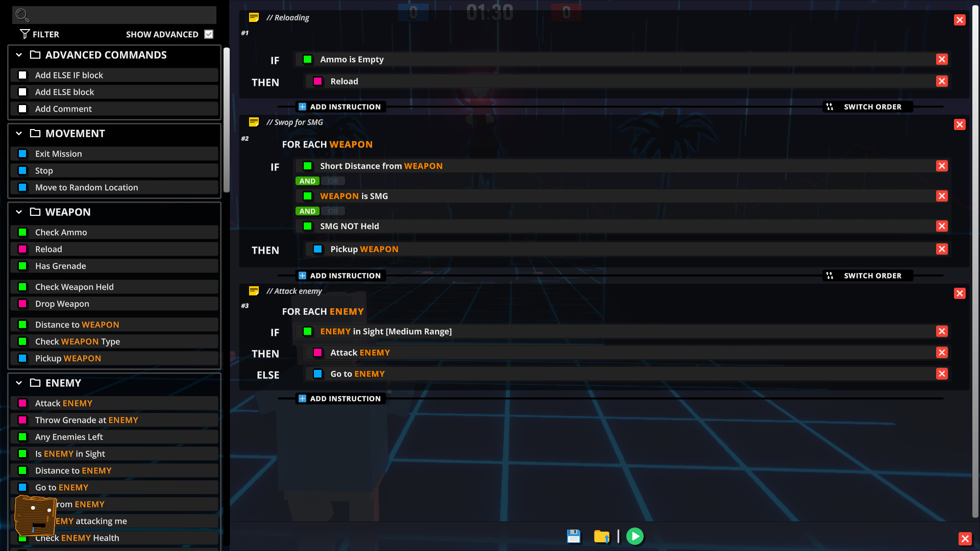Set the second connector in Swop for SMG to OR

(x=333, y=211)
